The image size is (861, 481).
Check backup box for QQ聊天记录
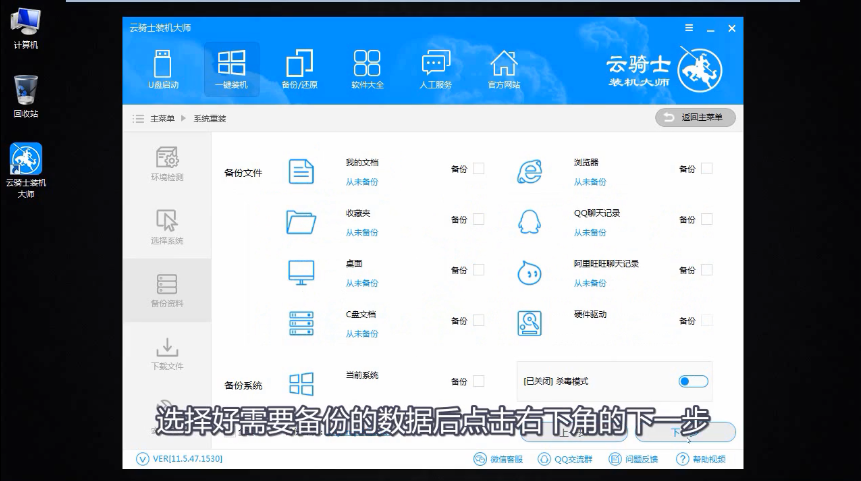coord(707,219)
